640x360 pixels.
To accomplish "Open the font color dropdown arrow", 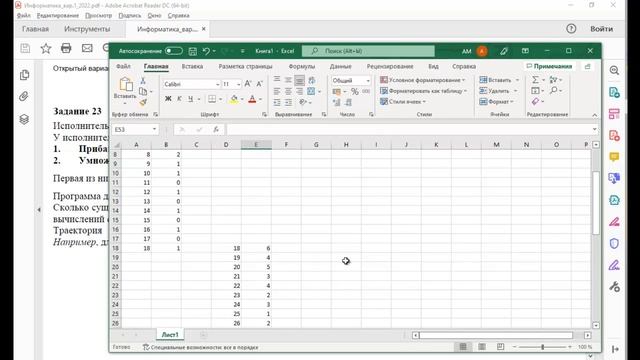I will [x=260, y=99].
